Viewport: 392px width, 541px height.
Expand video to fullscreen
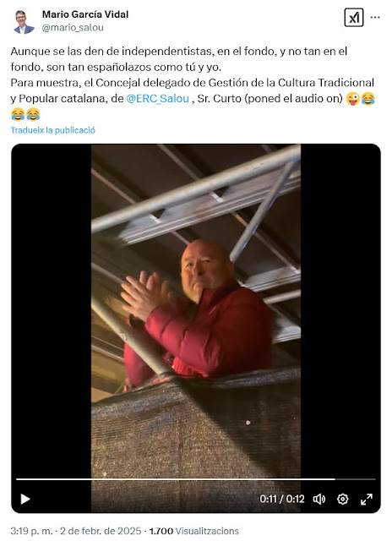[367, 499]
